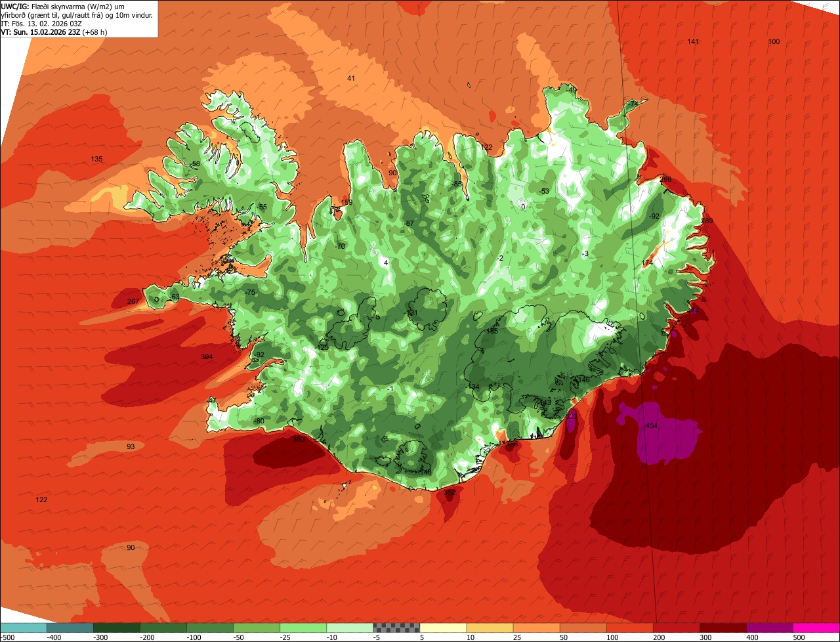The height and width of the screenshot is (642, 840).
Task: Click the map value '289' off the east coast
Action: [x=707, y=221]
